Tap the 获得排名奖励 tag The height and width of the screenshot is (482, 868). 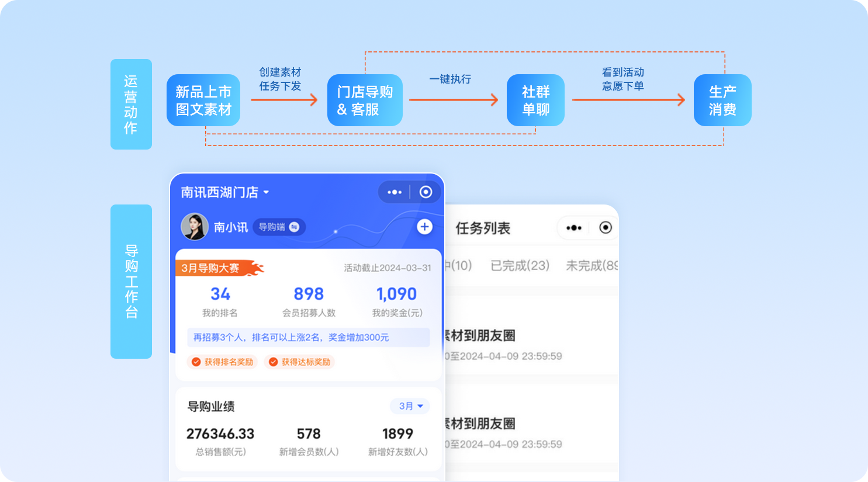pyautogui.click(x=222, y=362)
